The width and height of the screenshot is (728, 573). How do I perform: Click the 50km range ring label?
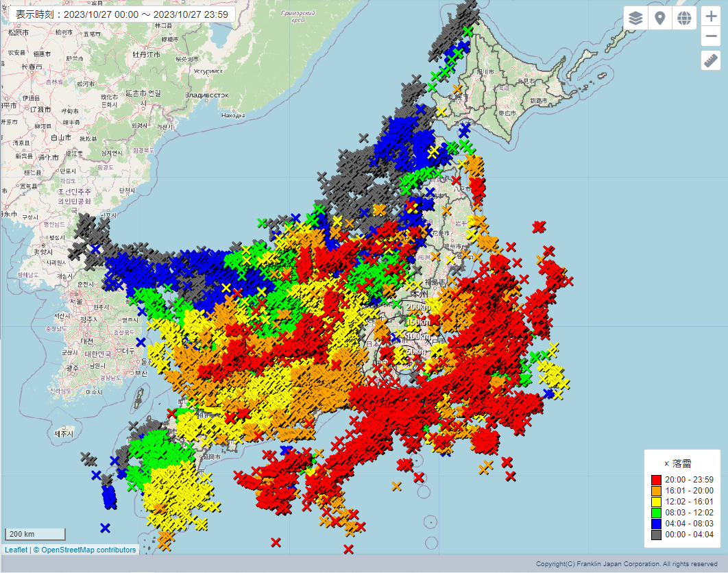pos(414,352)
